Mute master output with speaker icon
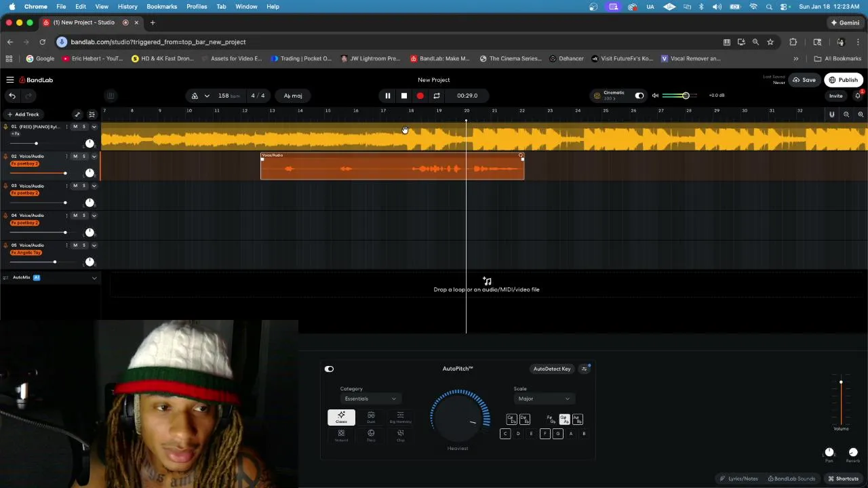The width and height of the screenshot is (868, 488). [655, 96]
